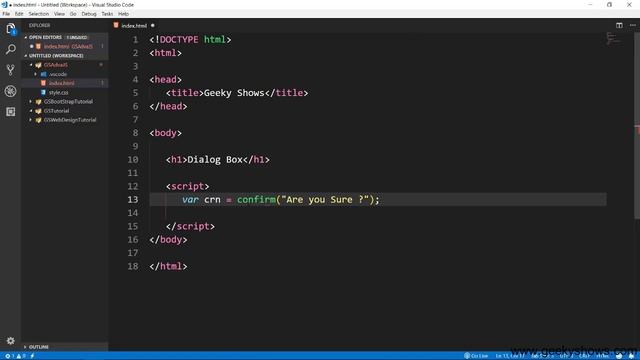Open the Extensions view in activity bar

(x=11, y=111)
